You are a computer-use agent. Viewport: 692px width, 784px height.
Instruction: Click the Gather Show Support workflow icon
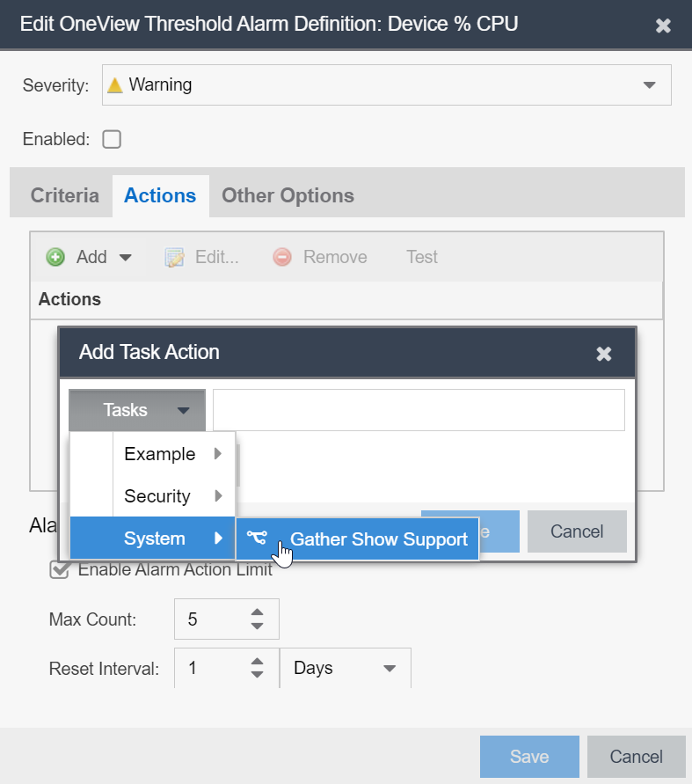pyautogui.click(x=256, y=539)
